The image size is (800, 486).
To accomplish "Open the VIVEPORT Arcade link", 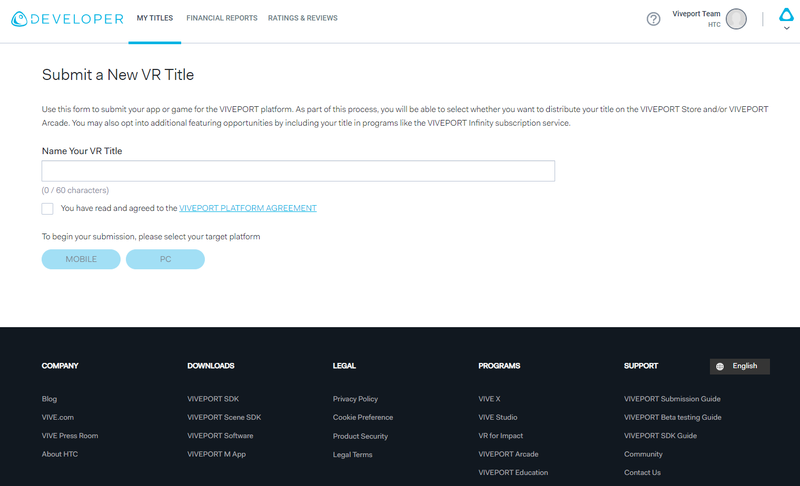I will pos(508,454).
